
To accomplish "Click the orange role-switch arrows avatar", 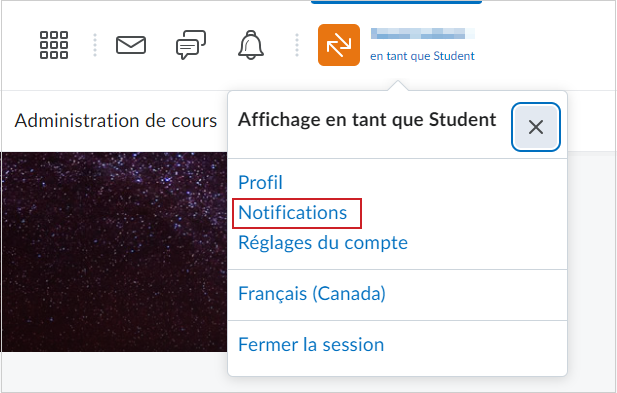I will pyautogui.click(x=339, y=45).
